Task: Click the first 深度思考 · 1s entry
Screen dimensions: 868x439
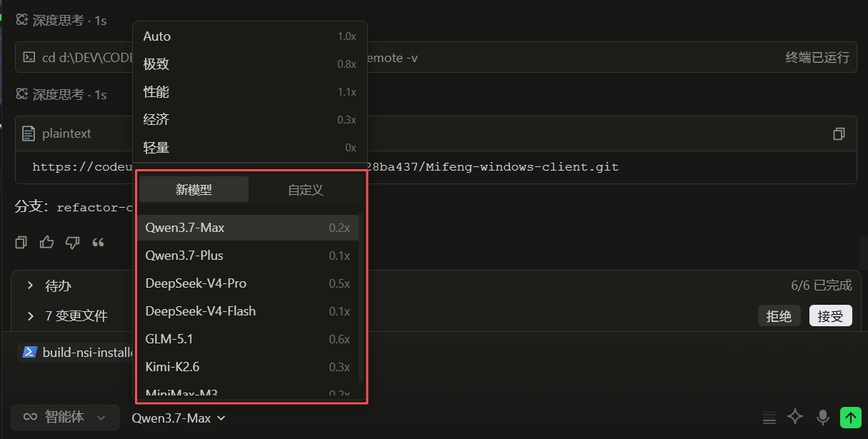Action: tap(61, 21)
